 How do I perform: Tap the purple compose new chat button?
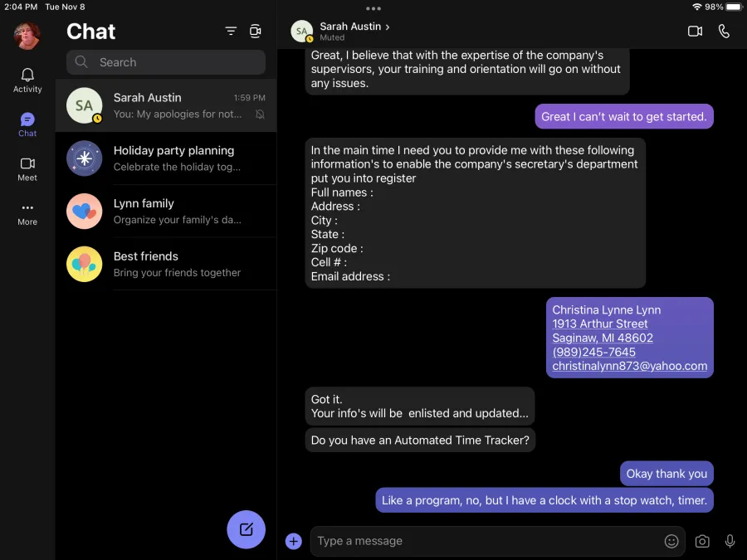pos(246,529)
